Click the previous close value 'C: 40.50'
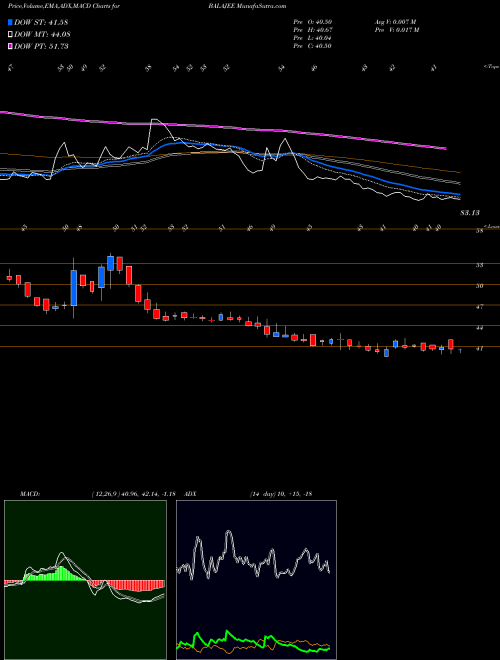This screenshot has height=660, width=500. point(318,46)
